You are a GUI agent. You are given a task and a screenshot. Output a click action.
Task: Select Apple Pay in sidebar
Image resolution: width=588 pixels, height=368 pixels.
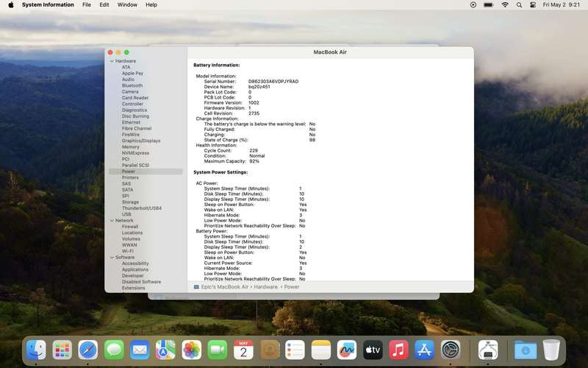coord(132,73)
